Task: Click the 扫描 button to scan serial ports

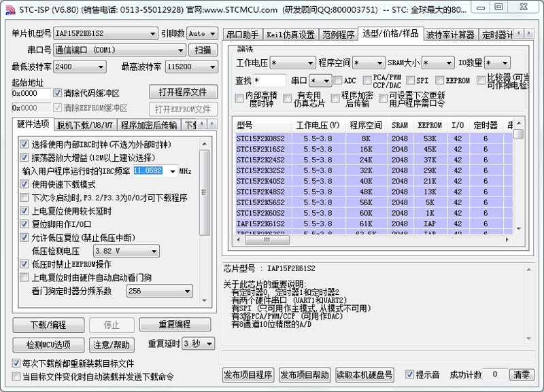Action: [x=202, y=50]
